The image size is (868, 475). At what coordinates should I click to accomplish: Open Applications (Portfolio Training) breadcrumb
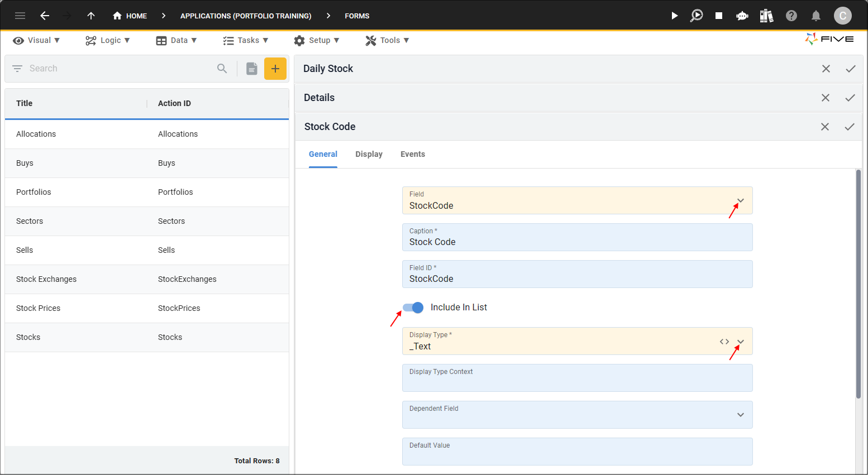point(246,16)
